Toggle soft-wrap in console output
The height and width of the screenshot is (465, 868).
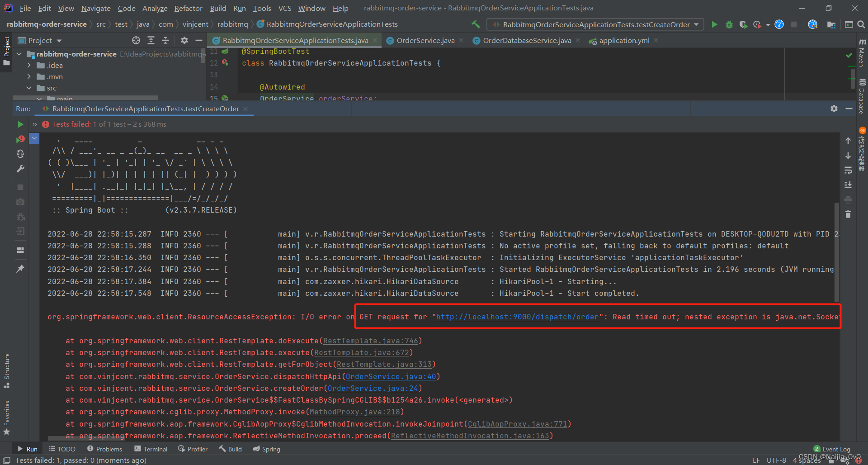point(848,170)
